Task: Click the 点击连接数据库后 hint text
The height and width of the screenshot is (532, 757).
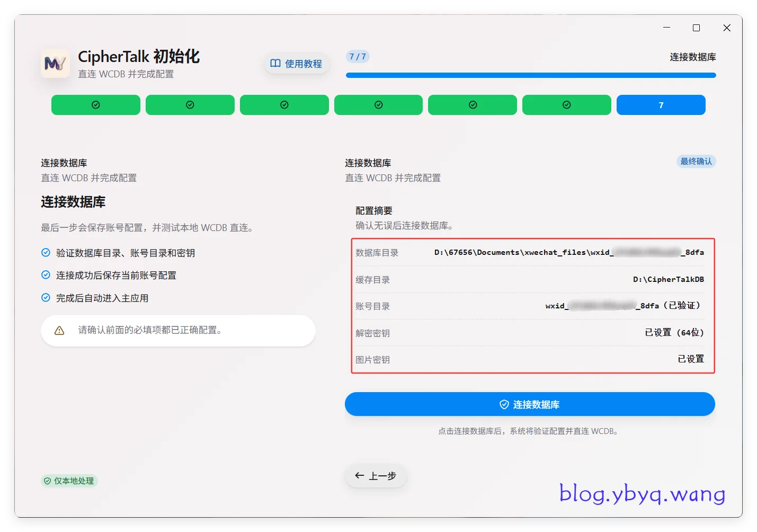Action: (x=528, y=431)
